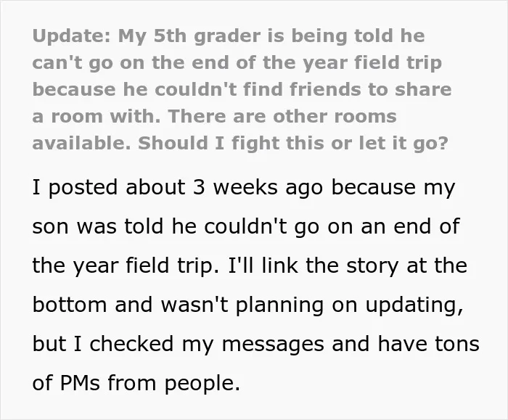Image resolution: width=508 pixels, height=420 pixels.
Task: Click the word "checked" in the body text
Action: point(131,344)
